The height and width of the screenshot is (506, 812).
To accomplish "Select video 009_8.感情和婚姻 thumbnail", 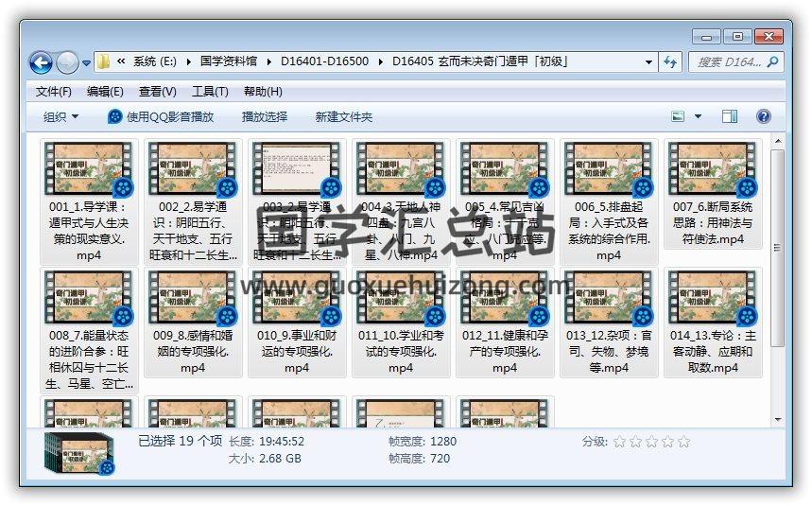I will point(193,297).
